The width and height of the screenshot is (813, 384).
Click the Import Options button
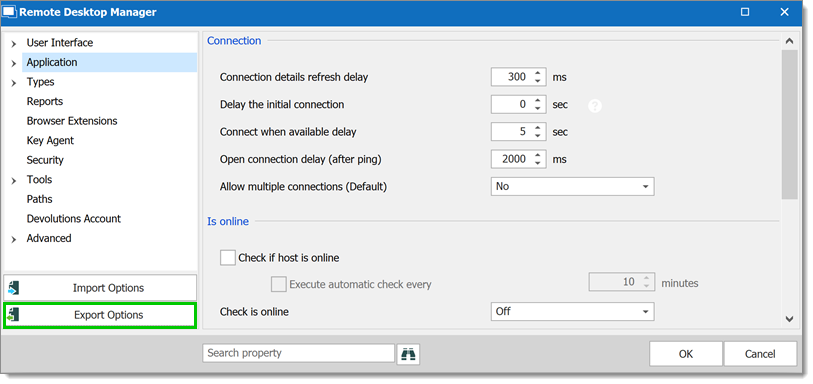coord(100,288)
